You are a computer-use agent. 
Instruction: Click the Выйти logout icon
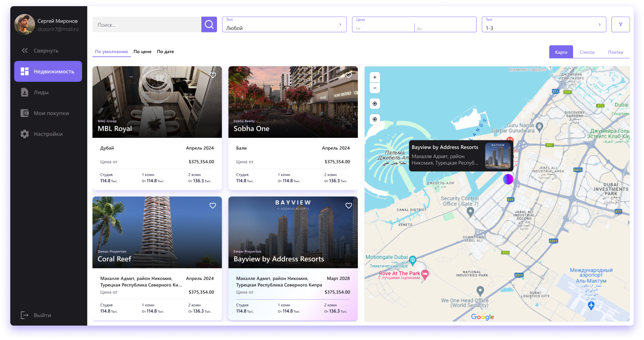tap(25, 315)
